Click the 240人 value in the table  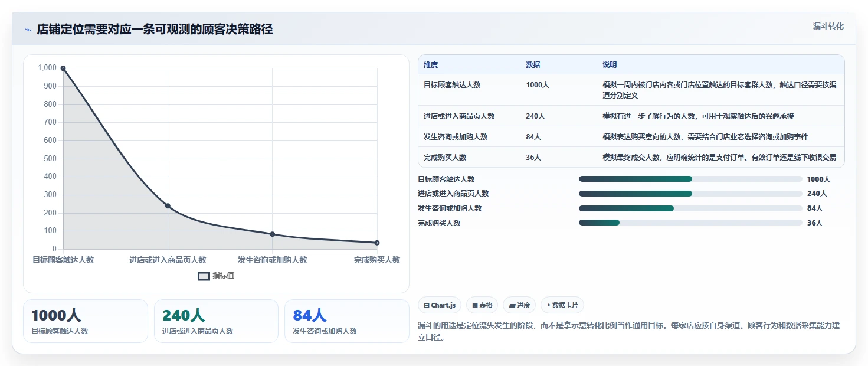535,116
